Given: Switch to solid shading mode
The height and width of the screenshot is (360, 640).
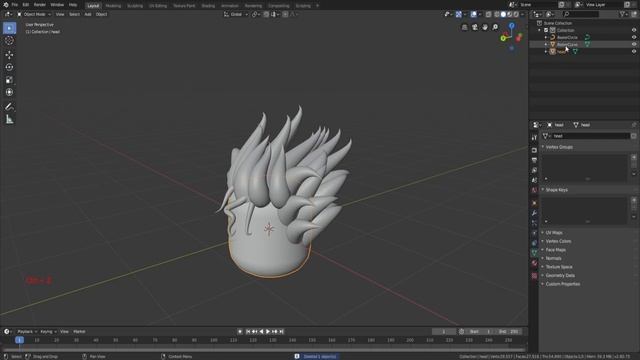Looking at the screenshot, I should click(503, 14).
